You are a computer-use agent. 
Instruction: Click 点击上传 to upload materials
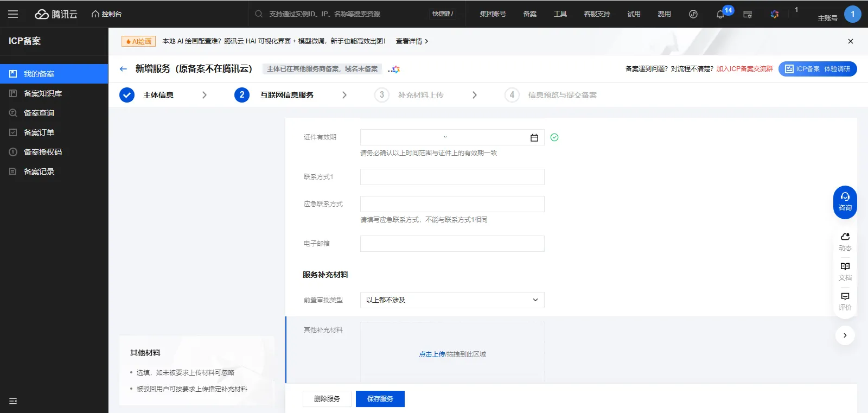tap(432, 354)
